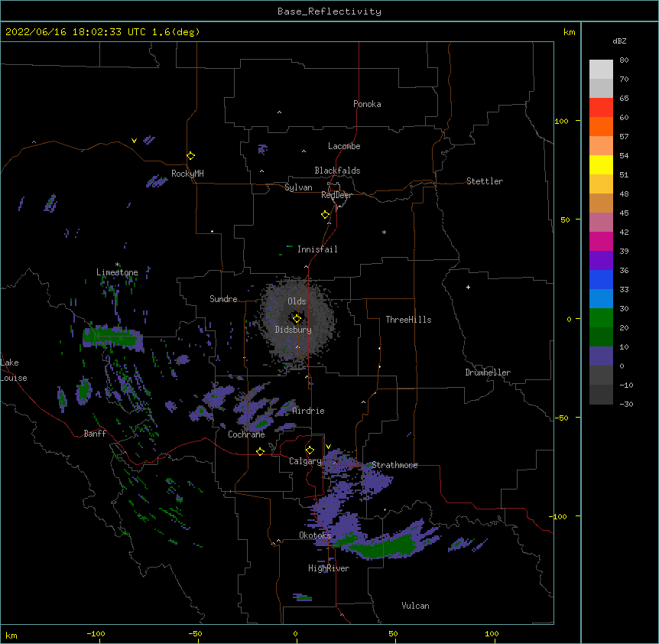
Task: Click the yellow diamond marker above Calgary label
Action: click(310, 450)
